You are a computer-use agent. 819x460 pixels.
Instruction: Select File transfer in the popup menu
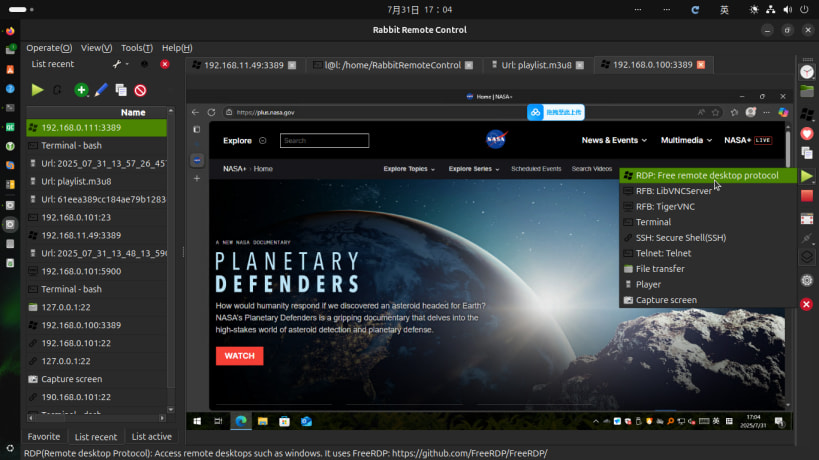point(708,269)
